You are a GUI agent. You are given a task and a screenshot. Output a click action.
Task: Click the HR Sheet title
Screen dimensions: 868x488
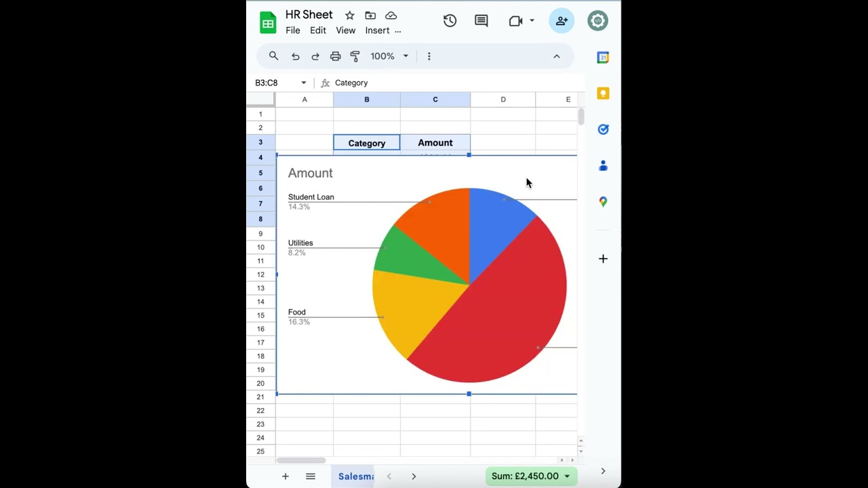[309, 15]
